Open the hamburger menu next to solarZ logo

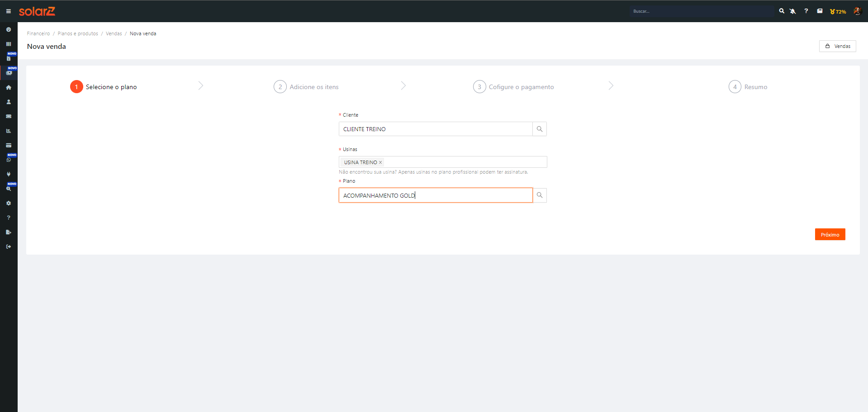coord(8,11)
